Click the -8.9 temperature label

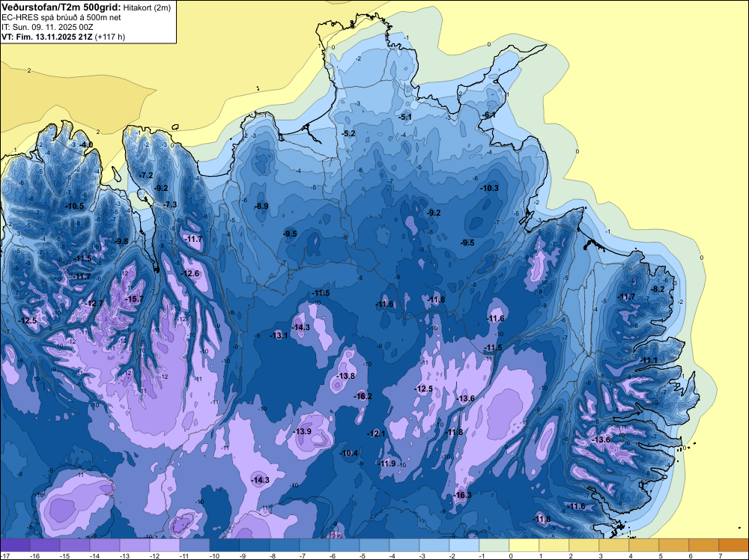[x=261, y=206]
